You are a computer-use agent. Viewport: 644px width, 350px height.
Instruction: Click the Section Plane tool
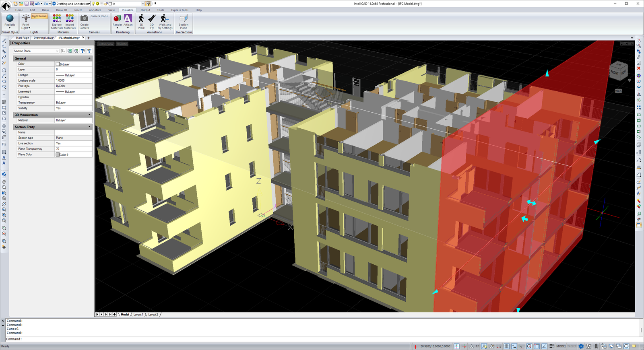click(x=184, y=22)
